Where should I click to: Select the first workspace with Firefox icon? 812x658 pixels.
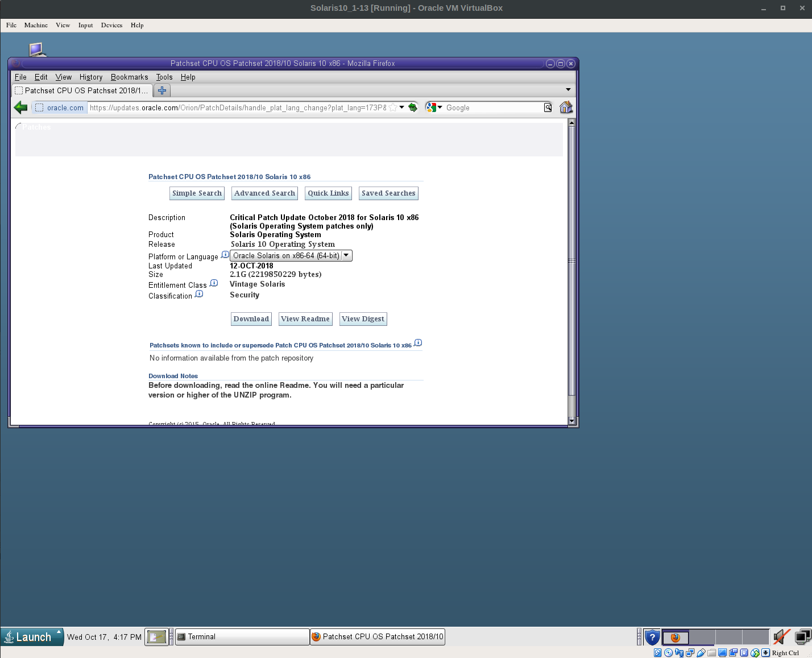pyautogui.click(x=676, y=637)
